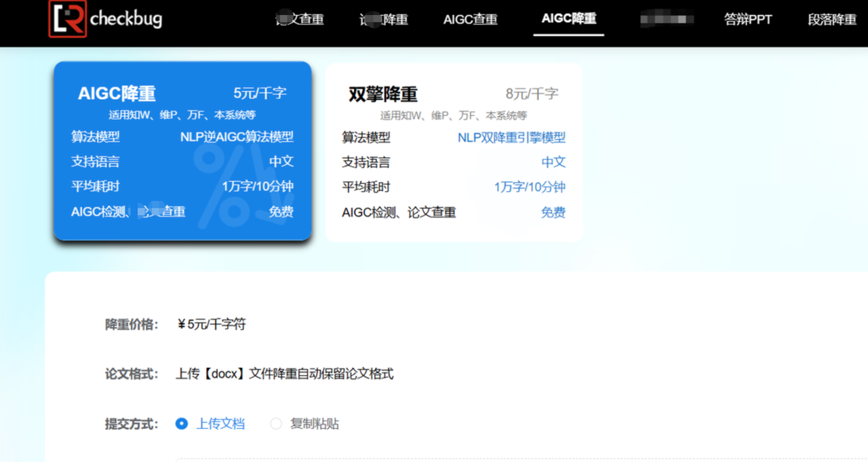Click the NLP双降重引擎模型 link text

pos(511,138)
